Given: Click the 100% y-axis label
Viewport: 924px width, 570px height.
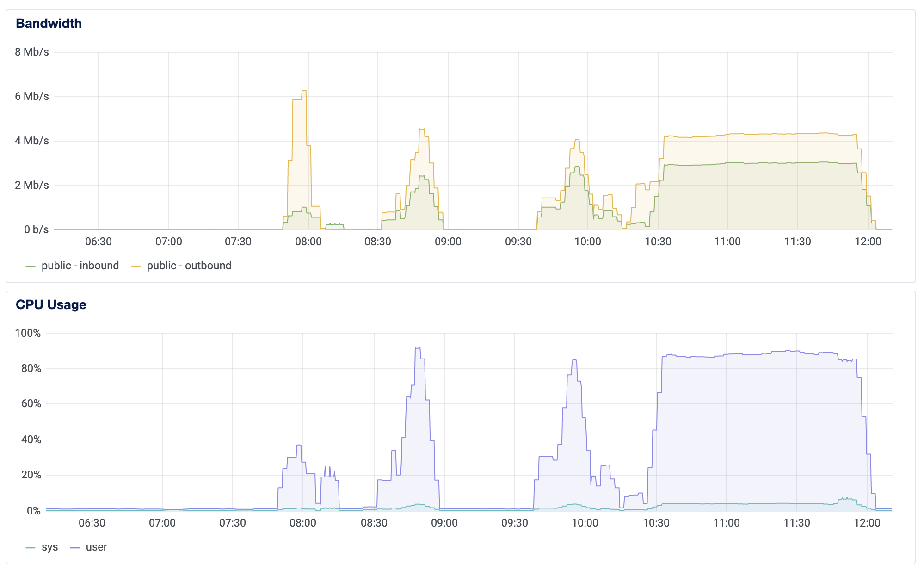Looking at the screenshot, I should tap(28, 333).
